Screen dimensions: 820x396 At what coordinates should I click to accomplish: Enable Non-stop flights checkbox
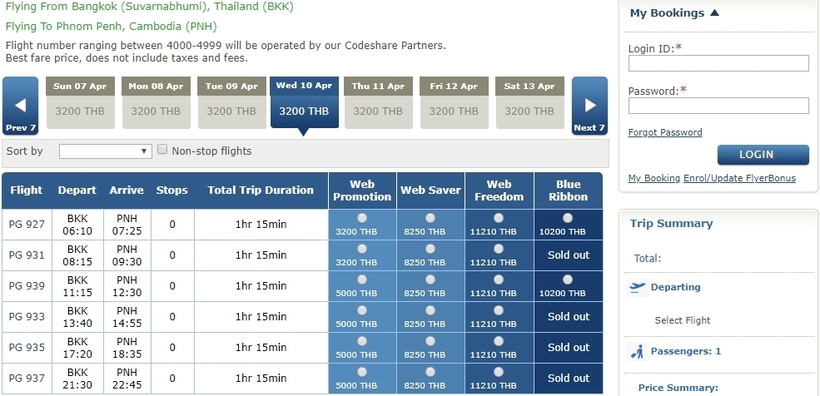[x=163, y=150]
